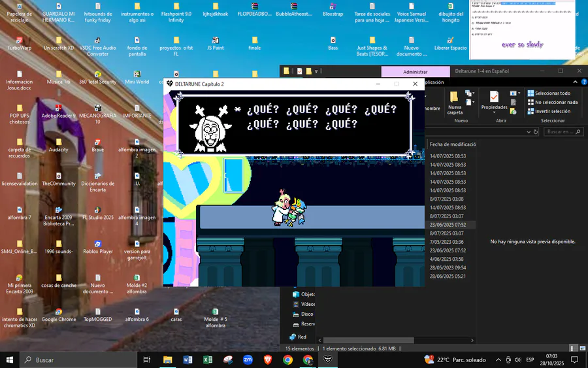Click Seleccionar todo in Explorer
Viewport: 588px width, 368px height.
[x=549, y=93]
